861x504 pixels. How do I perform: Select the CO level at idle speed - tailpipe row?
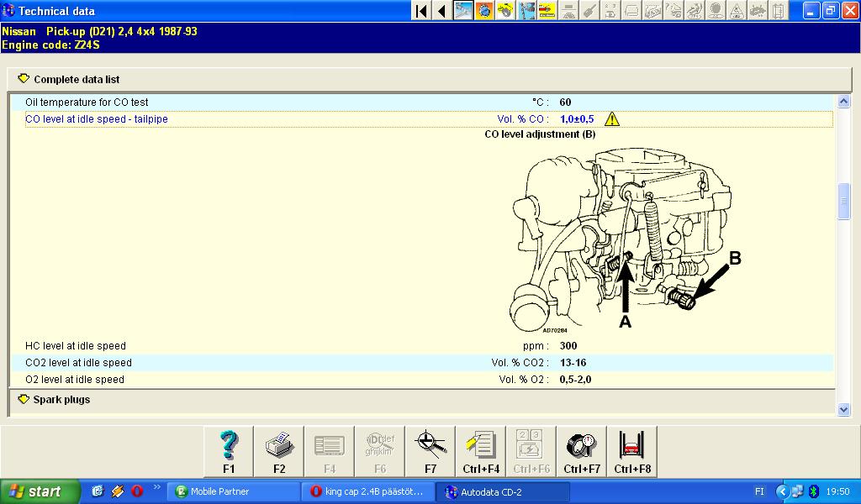coord(97,119)
